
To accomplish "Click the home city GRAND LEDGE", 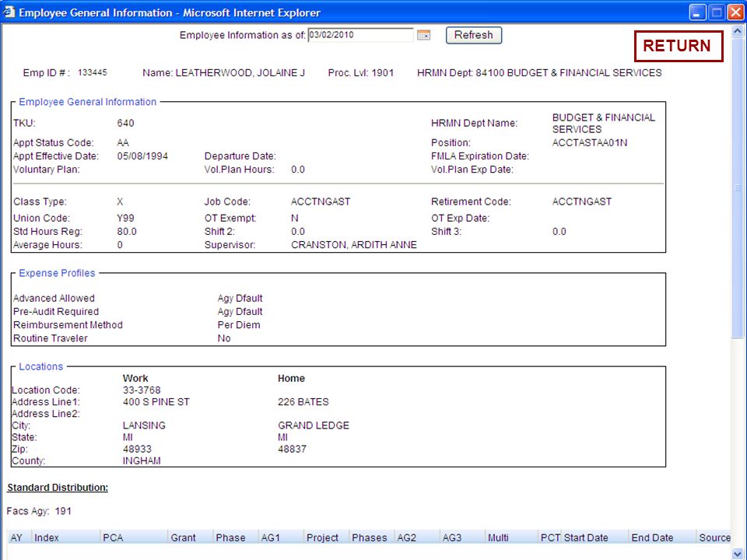I will [314, 425].
